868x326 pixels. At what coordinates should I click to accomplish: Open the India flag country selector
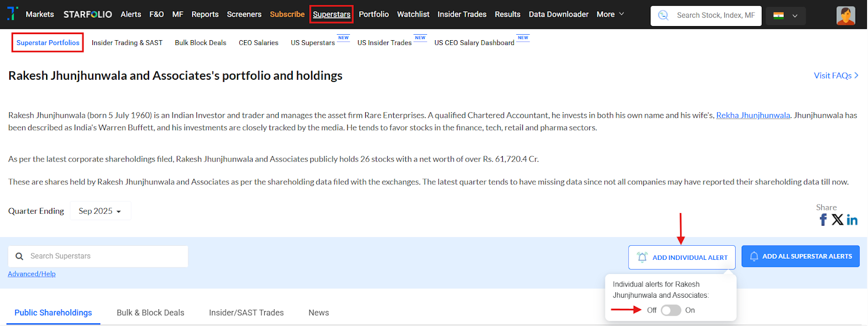[x=785, y=16]
